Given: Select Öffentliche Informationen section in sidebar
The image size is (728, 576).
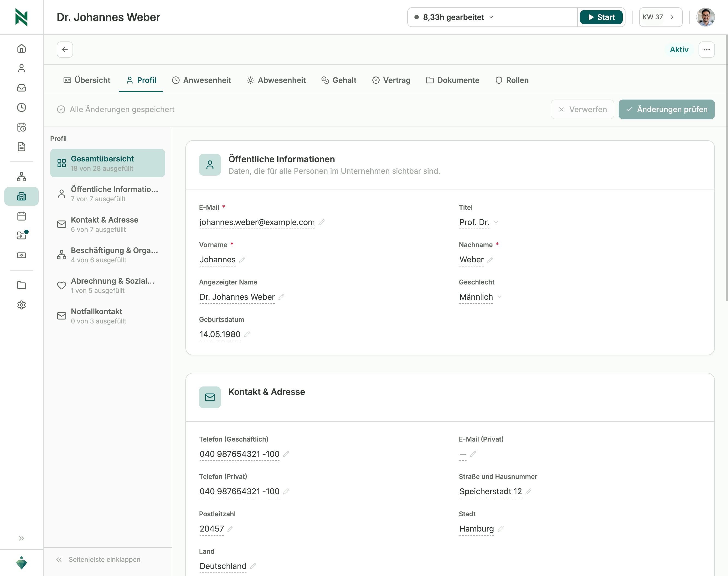Looking at the screenshot, I should click(x=108, y=194).
